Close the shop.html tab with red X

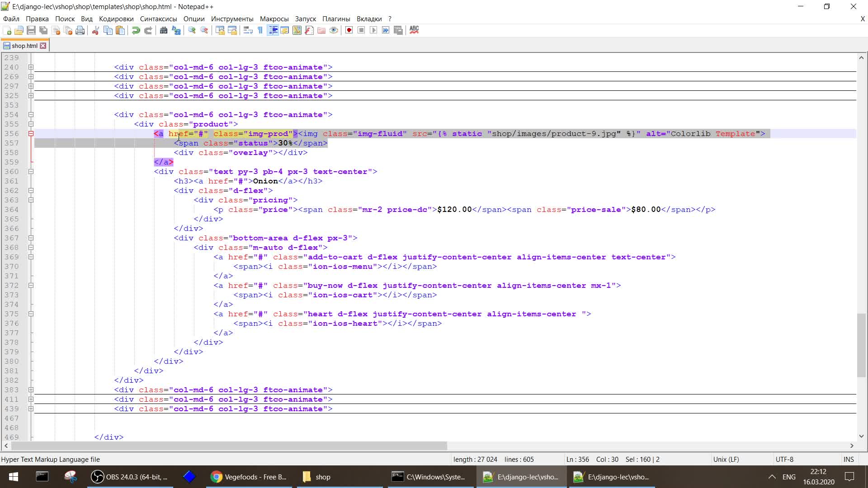coord(43,46)
